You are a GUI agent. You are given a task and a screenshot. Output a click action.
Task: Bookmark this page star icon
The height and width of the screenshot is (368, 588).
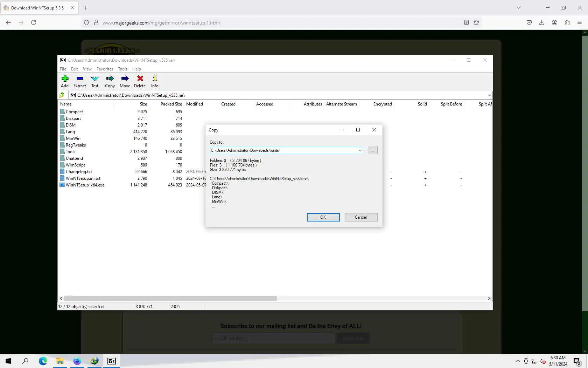click(x=476, y=22)
